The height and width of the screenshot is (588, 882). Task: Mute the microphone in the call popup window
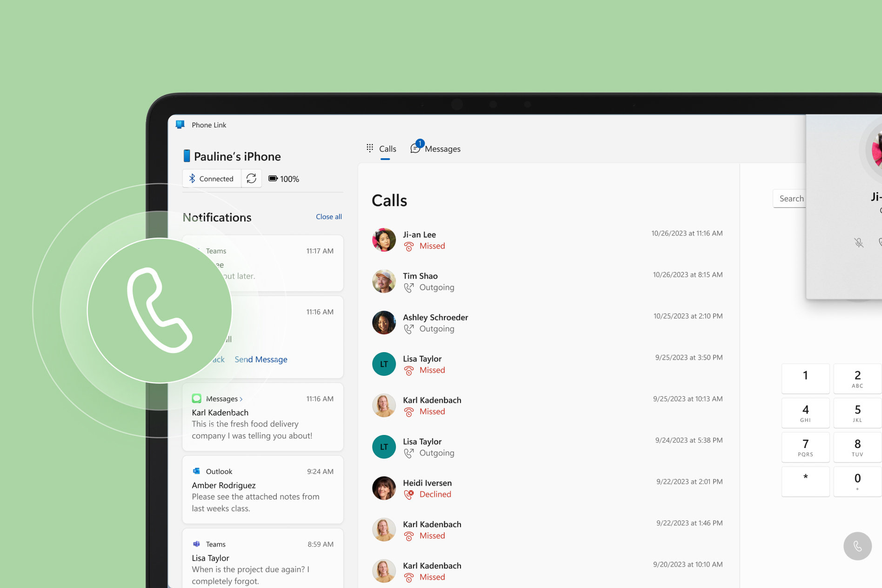[x=858, y=242]
